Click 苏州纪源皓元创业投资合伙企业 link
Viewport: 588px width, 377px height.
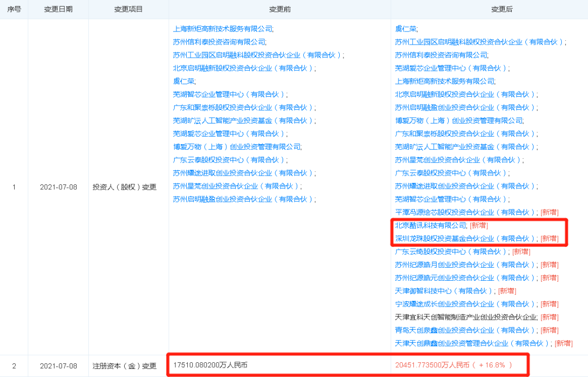point(465,277)
